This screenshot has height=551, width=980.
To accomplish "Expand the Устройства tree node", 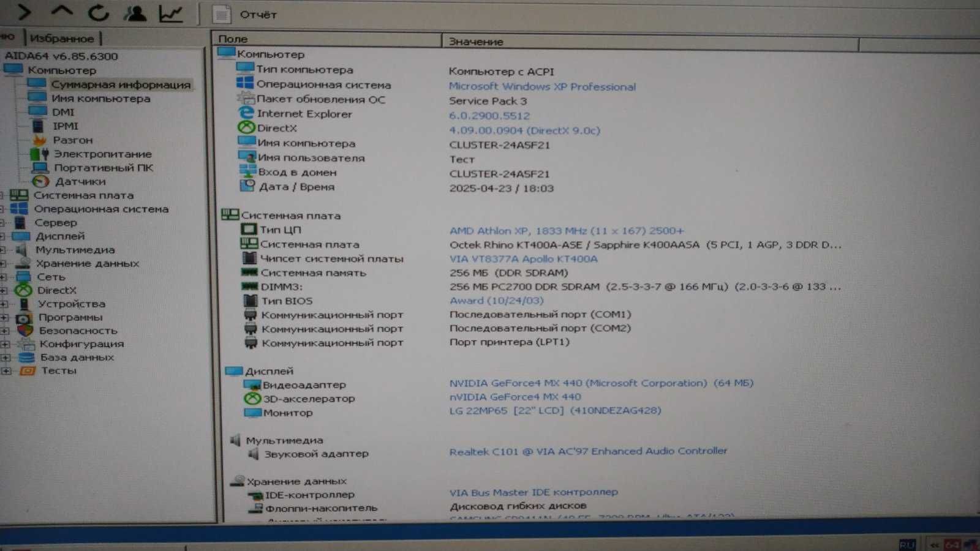I will click(x=4, y=304).
